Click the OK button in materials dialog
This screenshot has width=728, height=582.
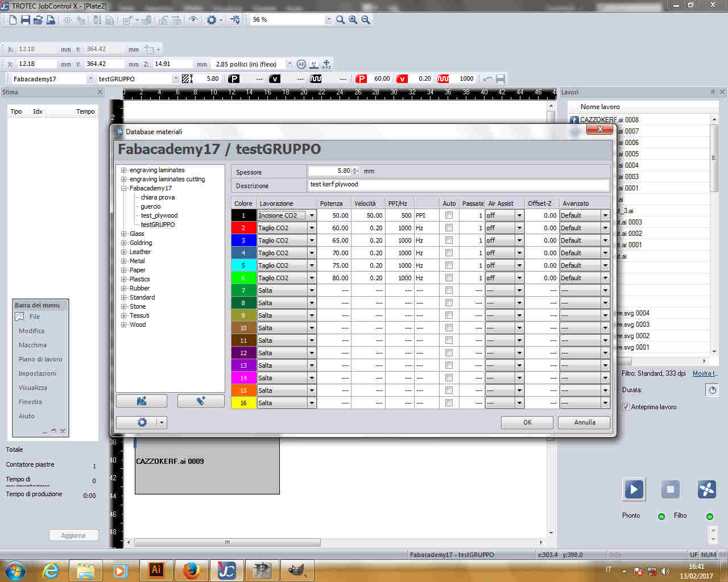point(527,422)
